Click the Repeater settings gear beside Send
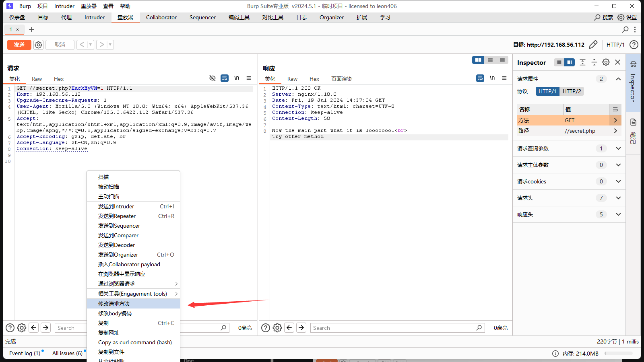 pyautogui.click(x=38, y=45)
